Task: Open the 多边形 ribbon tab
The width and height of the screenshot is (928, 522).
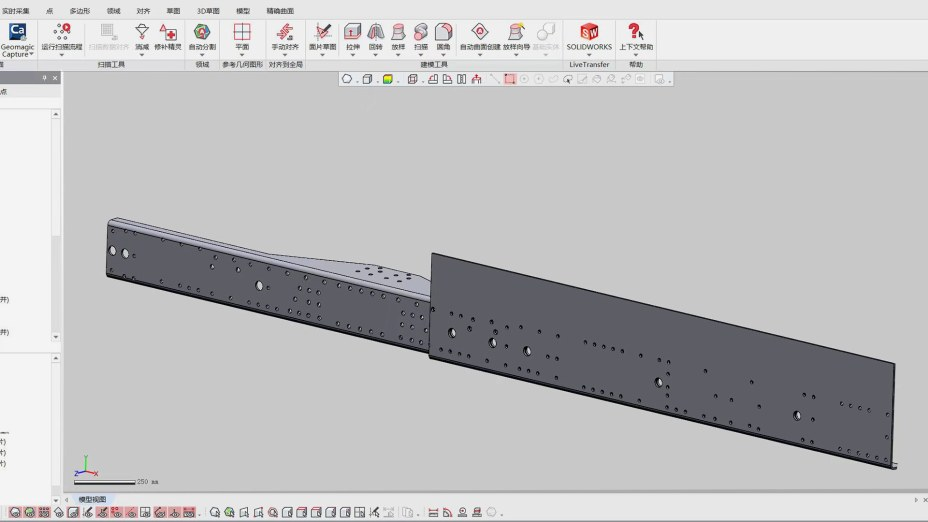Action: pyautogui.click(x=79, y=10)
